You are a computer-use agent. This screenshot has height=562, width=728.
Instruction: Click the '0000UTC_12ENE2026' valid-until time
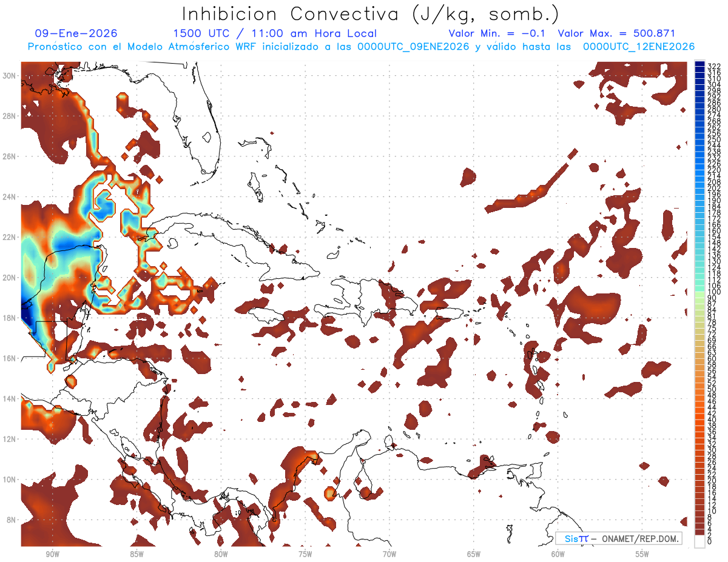click(x=639, y=47)
